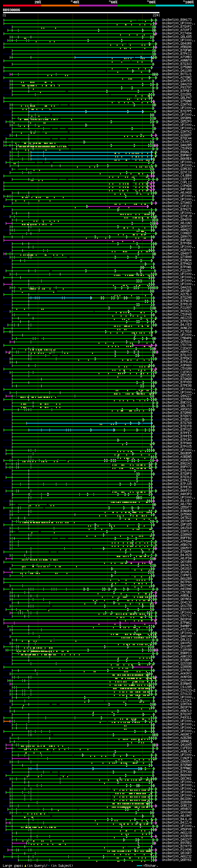Click the Large gaps legend text
The image size is (197, 868).
pyautogui.click(x=38, y=866)
